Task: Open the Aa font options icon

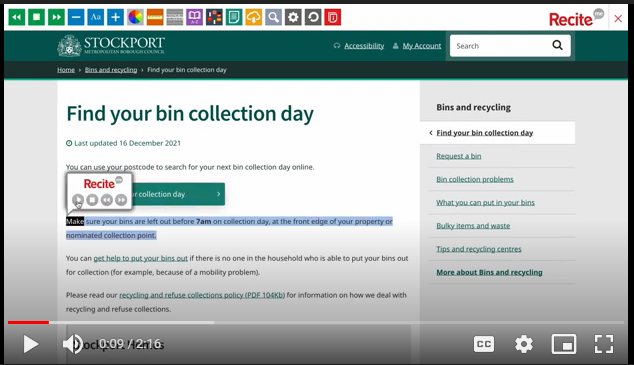Action: [96, 17]
